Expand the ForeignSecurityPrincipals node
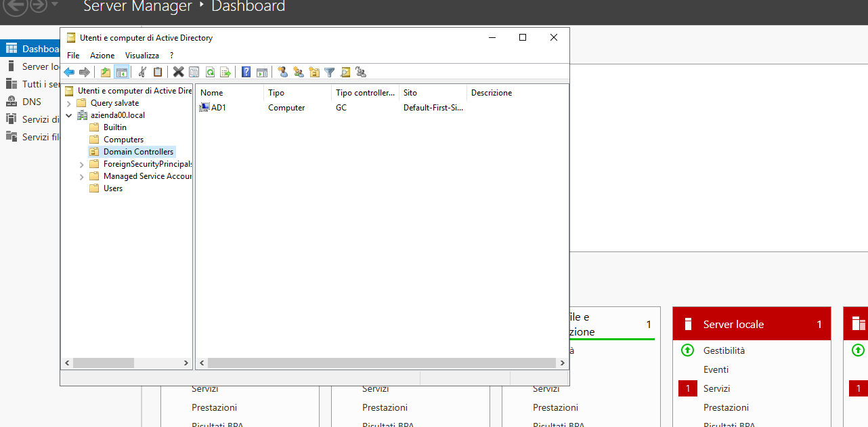Viewport: 868px width, 427px height. 82,165
